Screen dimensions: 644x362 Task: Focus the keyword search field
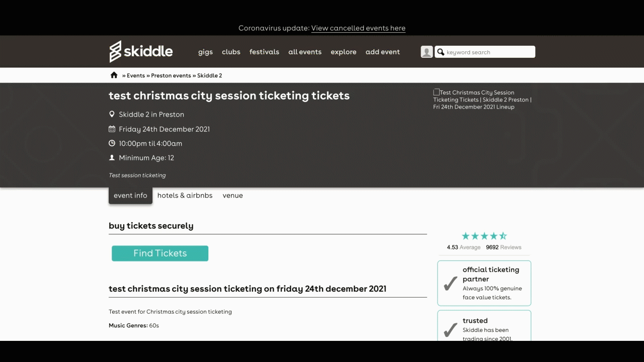[488, 52]
